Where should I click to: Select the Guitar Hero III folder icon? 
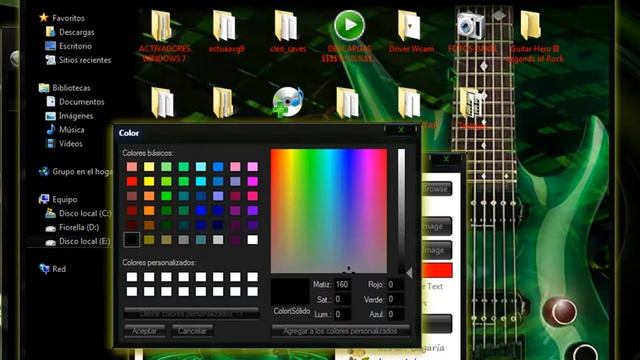(530, 25)
